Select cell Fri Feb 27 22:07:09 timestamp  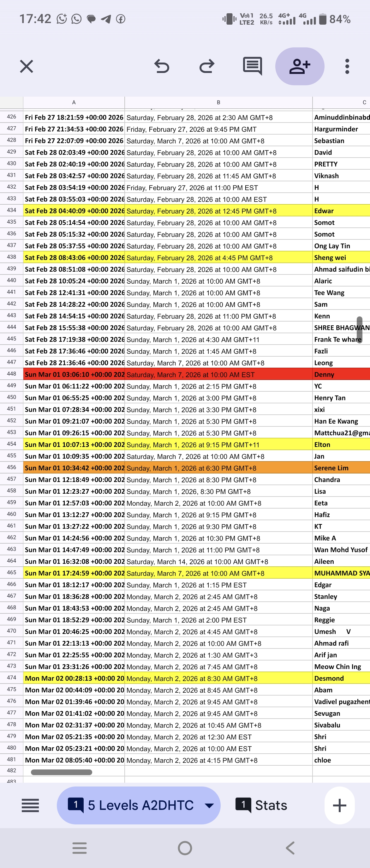[74, 141]
